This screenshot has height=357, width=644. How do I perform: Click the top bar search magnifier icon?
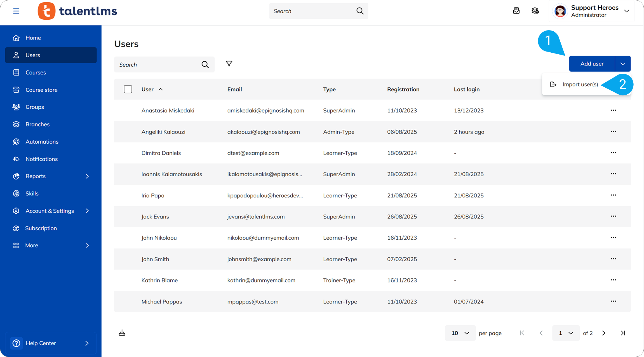pyautogui.click(x=360, y=11)
